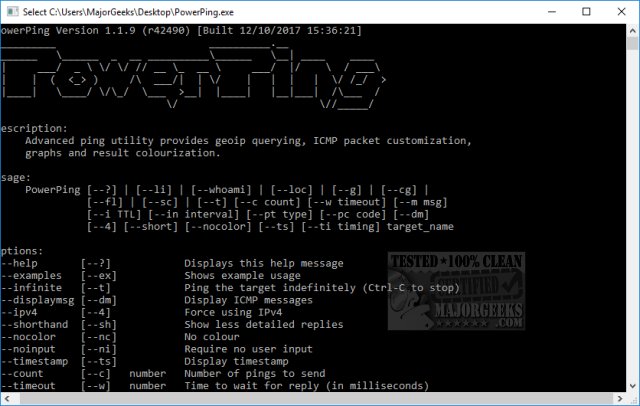640x406 pixels.
Task: Click the text 'No colour'
Action: (212, 337)
